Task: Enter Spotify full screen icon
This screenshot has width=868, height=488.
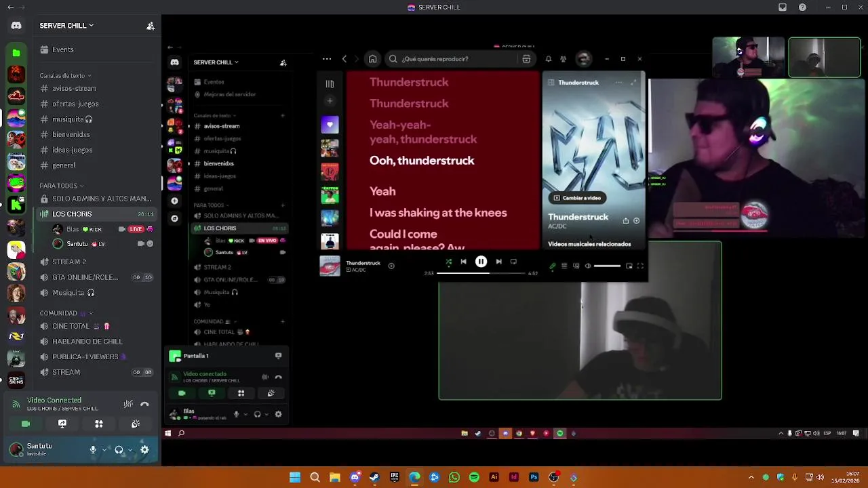Action: click(x=640, y=266)
